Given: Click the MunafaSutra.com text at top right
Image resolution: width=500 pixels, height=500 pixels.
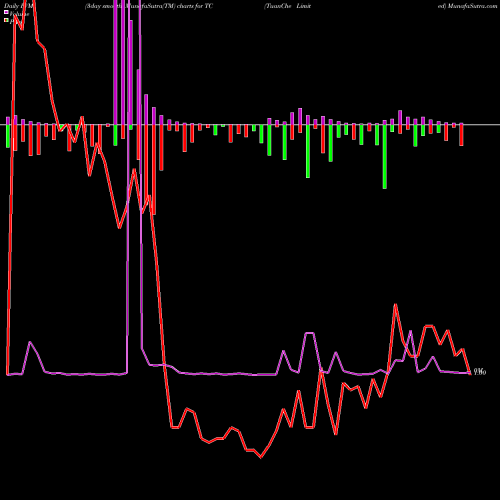Looking at the screenshot, I should [472, 6].
